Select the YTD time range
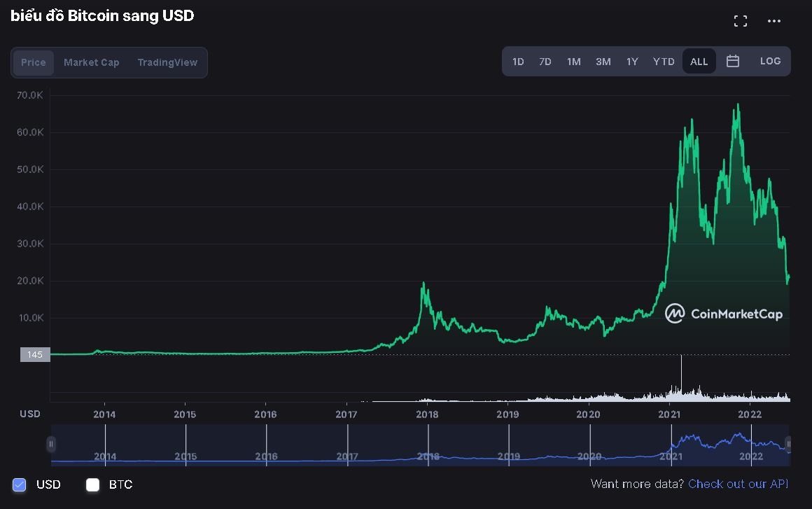This screenshot has width=812, height=509. pyautogui.click(x=663, y=62)
